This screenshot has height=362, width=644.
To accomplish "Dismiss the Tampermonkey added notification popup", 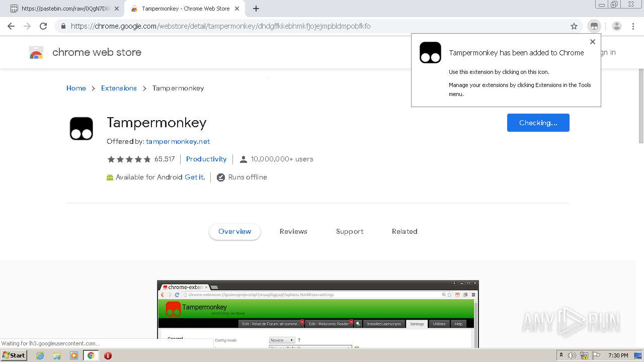I will (x=593, y=42).
